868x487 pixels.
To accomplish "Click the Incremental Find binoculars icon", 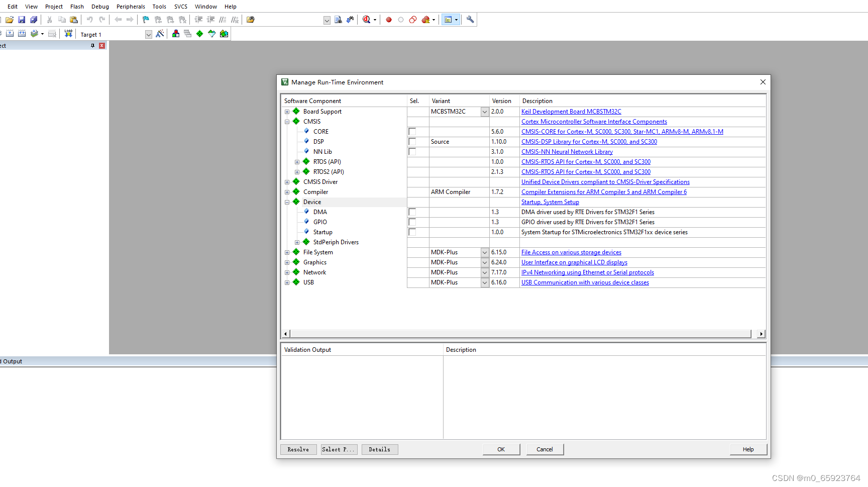I will coord(350,20).
